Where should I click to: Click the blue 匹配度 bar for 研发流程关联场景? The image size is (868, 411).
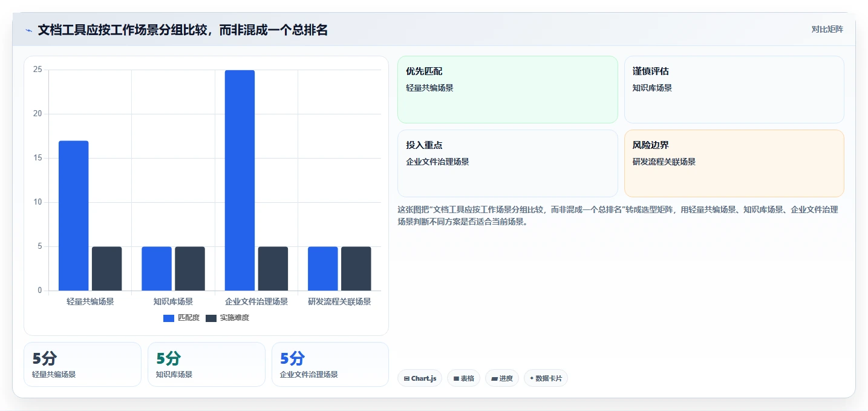click(323, 269)
